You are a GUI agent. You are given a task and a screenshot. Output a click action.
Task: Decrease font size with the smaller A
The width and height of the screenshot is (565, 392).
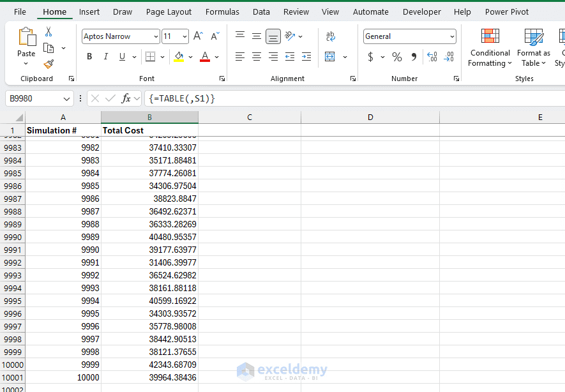click(x=215, y=36)
